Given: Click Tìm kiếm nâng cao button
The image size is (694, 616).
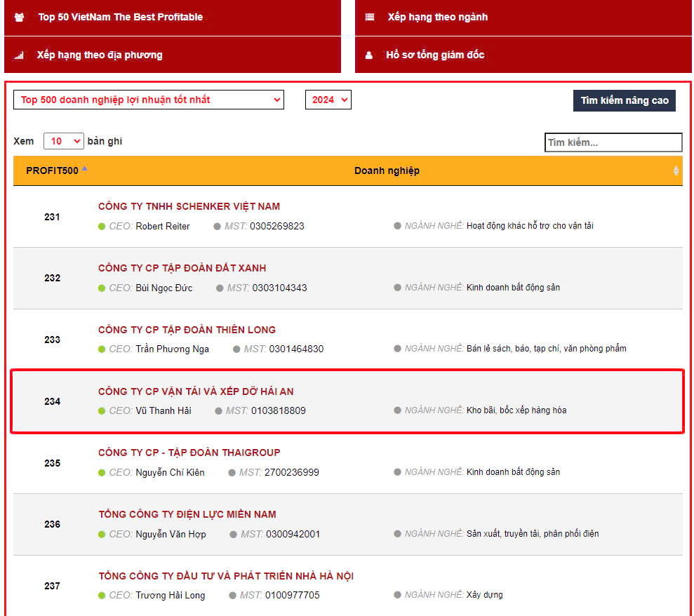Looking at the screenshot, I should pos(624,100).
